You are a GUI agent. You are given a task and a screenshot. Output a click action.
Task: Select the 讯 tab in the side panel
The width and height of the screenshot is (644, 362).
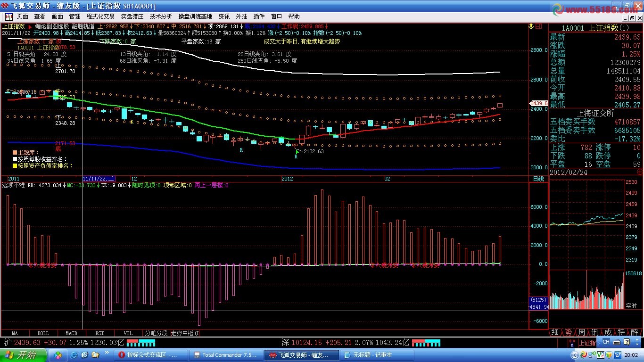coord(594,332)
